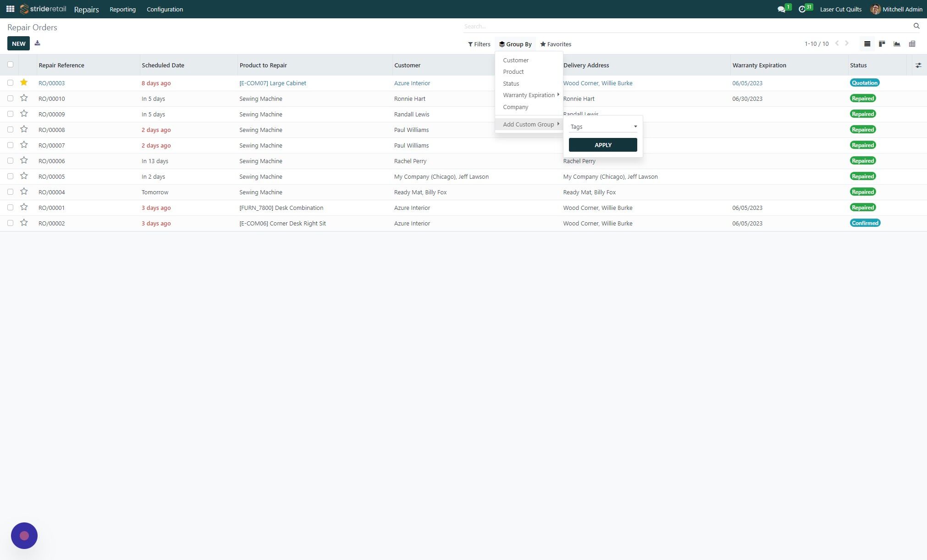The image size is (927, 560).
Task: Click Mitchell Admin avatar
Action: [x=875, y=9]
